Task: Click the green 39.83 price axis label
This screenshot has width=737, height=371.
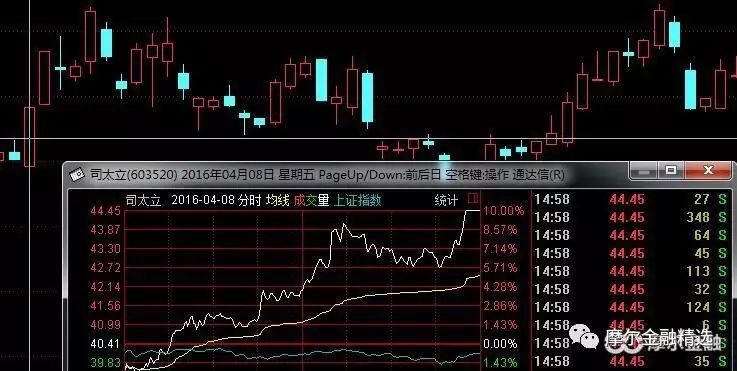Action: 105,363
